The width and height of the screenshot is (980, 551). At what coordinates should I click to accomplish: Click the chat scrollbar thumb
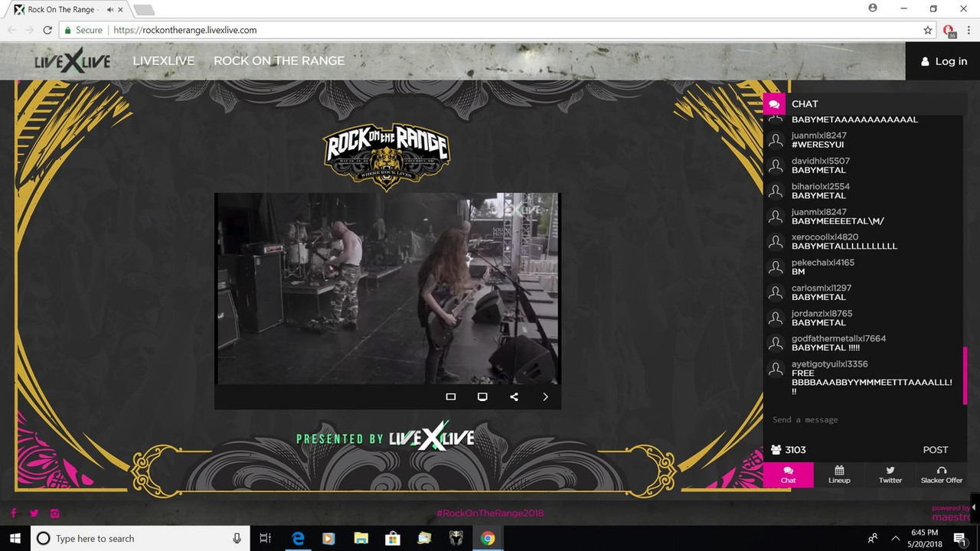point(965,376)
